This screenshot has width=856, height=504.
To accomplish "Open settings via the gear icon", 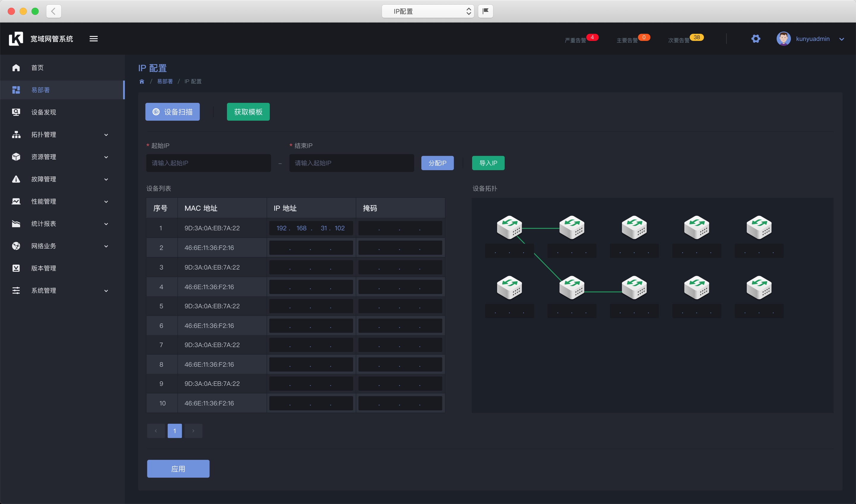I will click(x=756, y=39).
